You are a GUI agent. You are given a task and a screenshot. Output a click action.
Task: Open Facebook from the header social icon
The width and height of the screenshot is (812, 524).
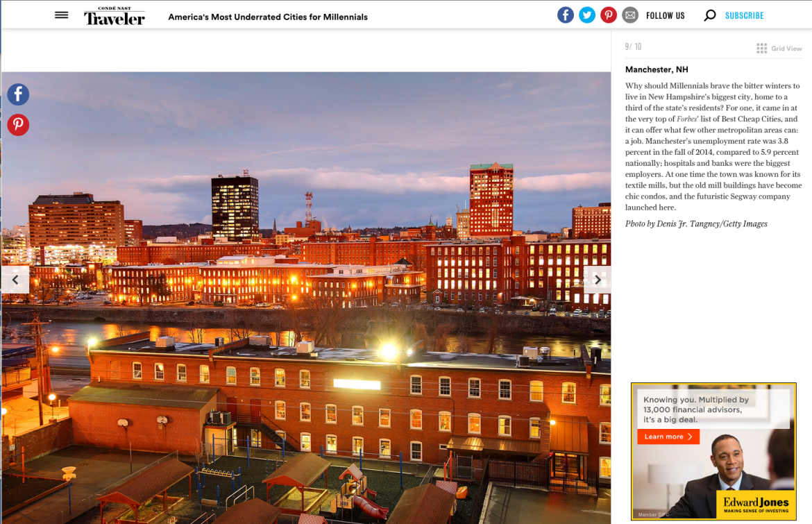click(566, 14)
